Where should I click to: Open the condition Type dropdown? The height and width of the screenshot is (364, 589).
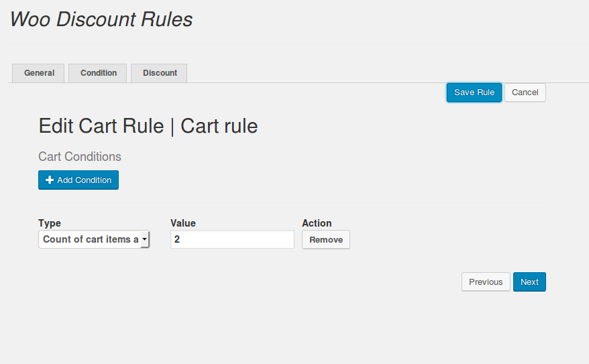[94, 239]
